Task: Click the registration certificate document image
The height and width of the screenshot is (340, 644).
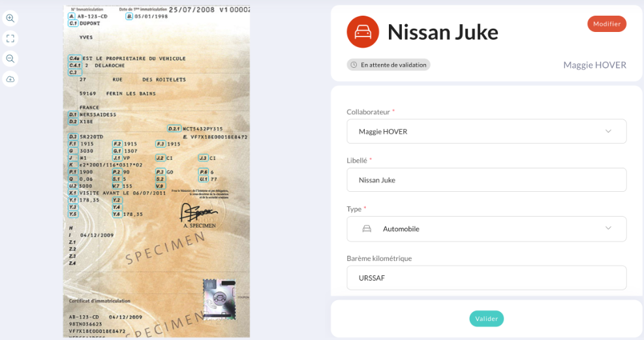Action: pos(157,171)
